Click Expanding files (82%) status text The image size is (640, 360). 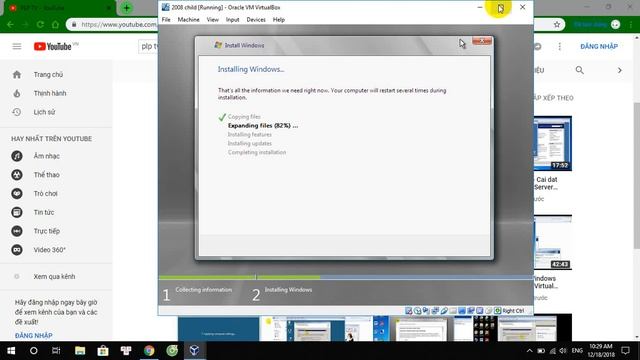point(263,126)
